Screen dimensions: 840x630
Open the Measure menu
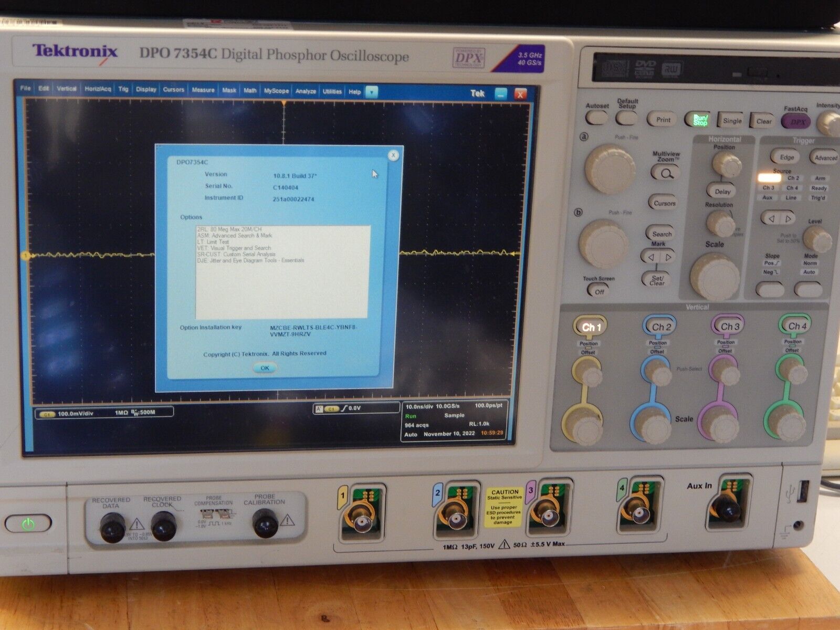pos(204,90)
